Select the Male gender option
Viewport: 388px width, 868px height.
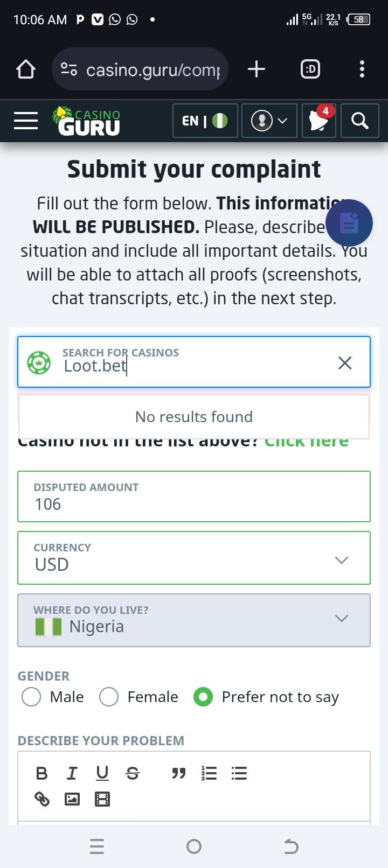31,697
